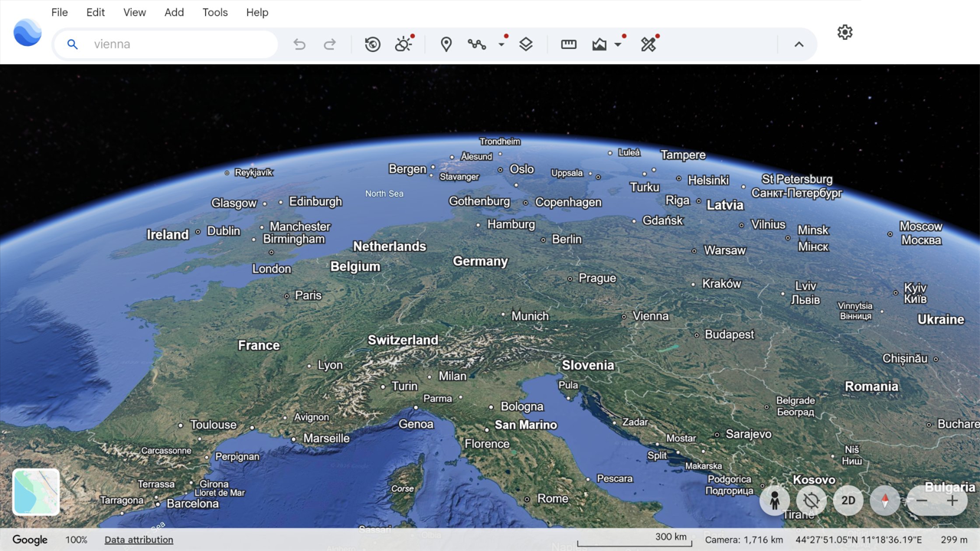Open the Data attribution link
Viewport: 980px width, 551px height.
(139, 540)
